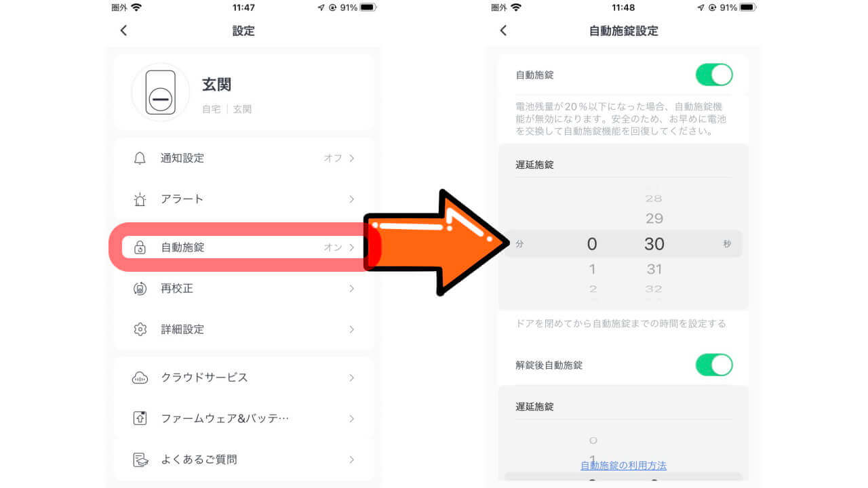Tap the bell icon beside 通知設定
Screen dimensions: 868x488
pos(140,158)
